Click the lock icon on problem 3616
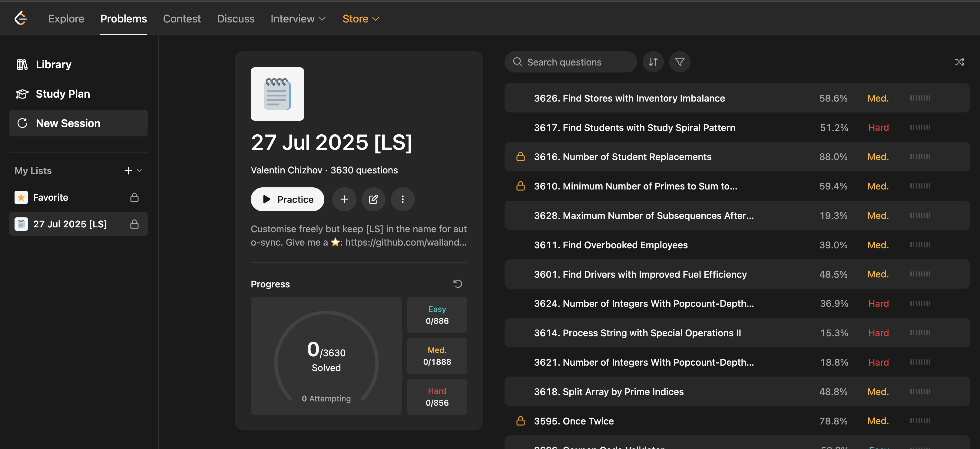The width and height of the screenshot is (980, 449). 520,156
